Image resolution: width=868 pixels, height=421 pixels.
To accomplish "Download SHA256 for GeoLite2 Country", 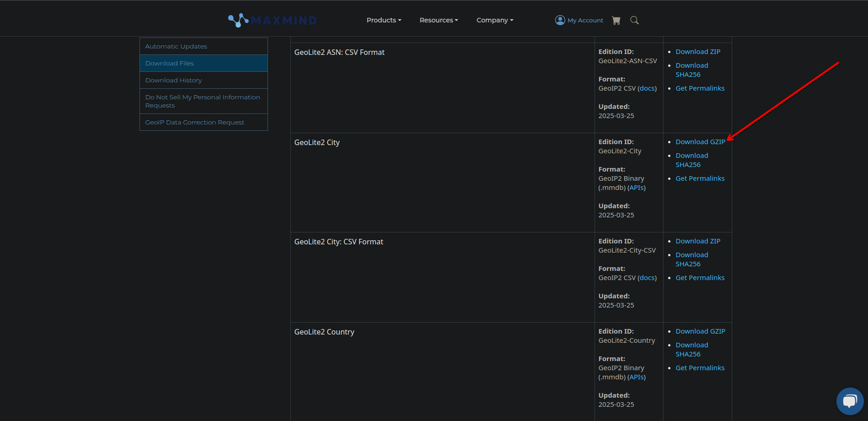I will point(691,350).
